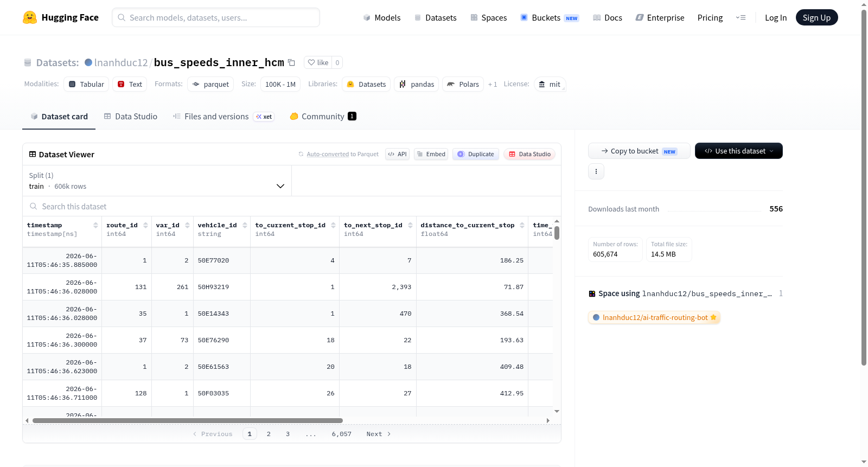Click the Duplicate button

tap(476, 154)
